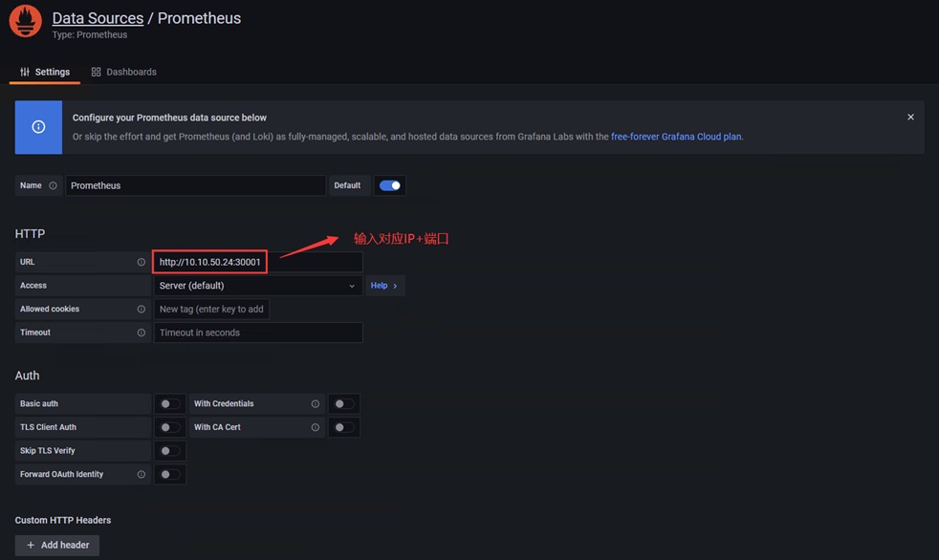Enable the With Credentials toggle
The image size is (939, 560).
tap(343, 404)
